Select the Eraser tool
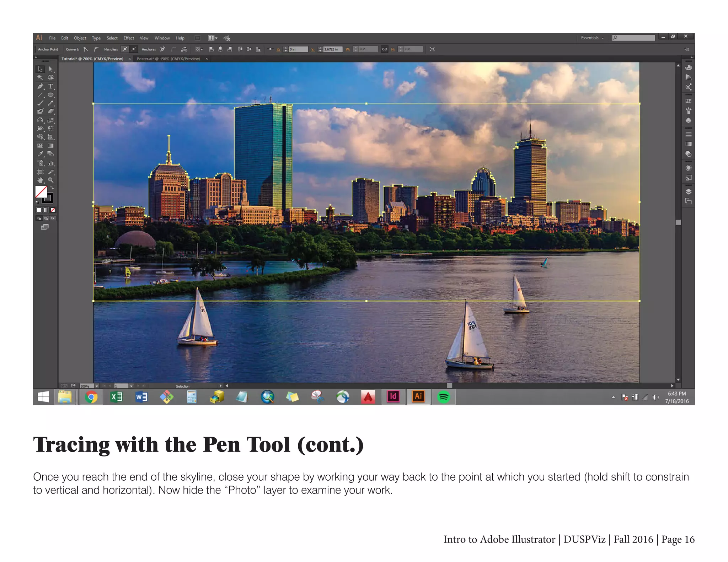 tap(51, 111)
